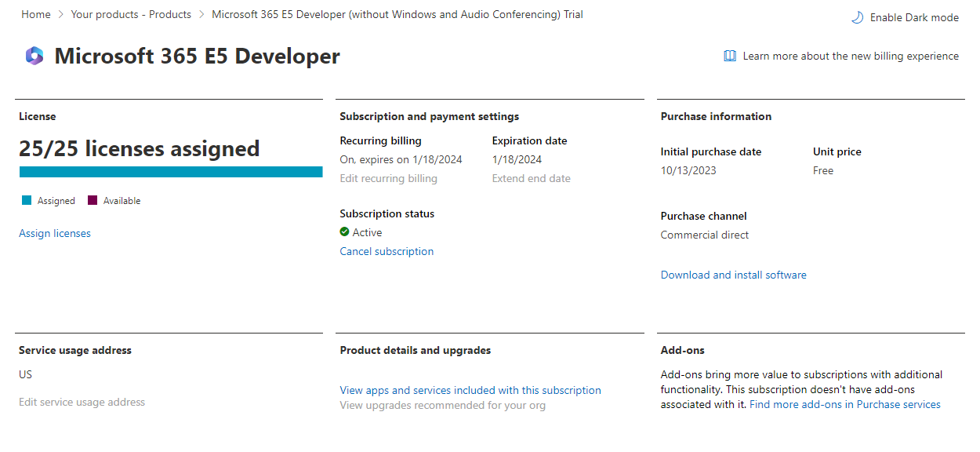Enable Dark mode

pos(905,17)
